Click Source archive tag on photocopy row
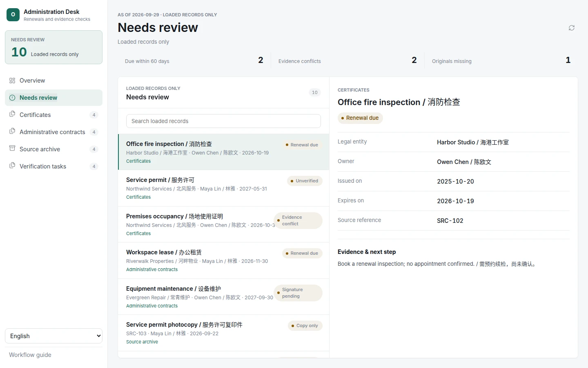Viewport: 588px width, 368px height. (x=142, y=342)
